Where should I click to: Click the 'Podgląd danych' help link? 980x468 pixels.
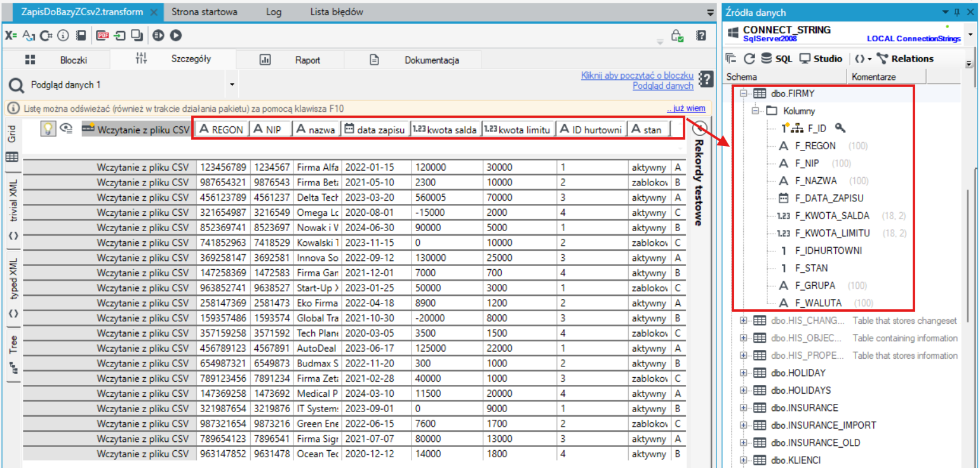click(x=663, y=85)
